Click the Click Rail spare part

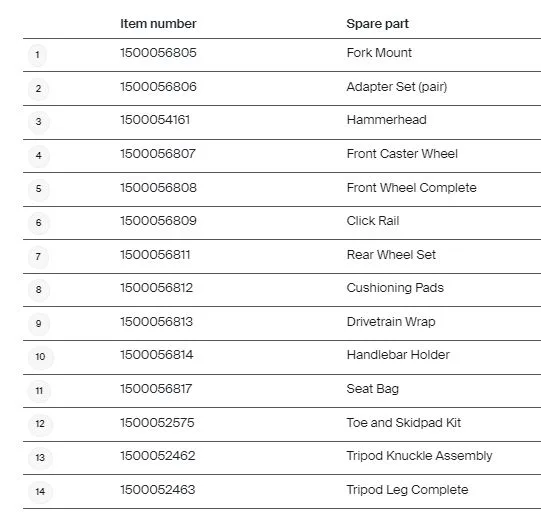[x=373, y=221]
